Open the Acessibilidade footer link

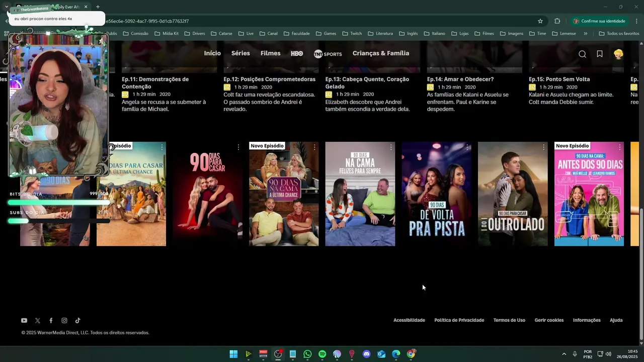[409, 320]
